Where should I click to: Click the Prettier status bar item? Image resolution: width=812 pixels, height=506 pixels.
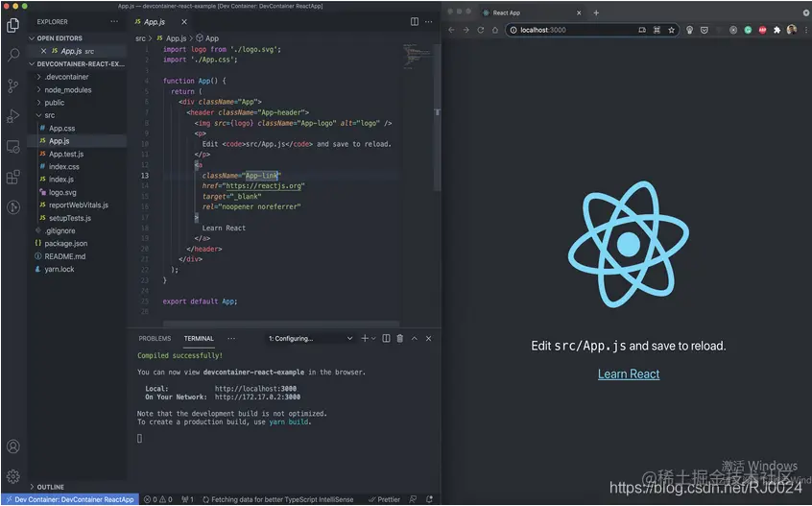(384, 500)
